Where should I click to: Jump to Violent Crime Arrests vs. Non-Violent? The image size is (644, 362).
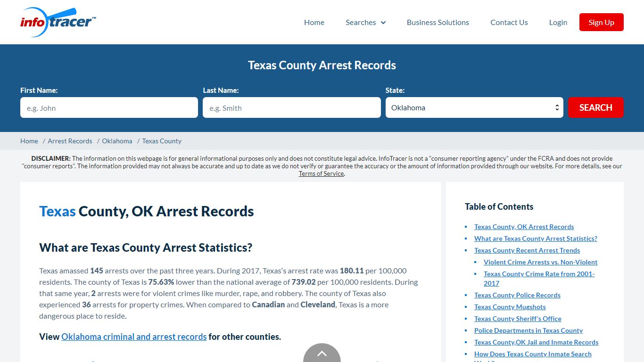click(x=540, y=262)
